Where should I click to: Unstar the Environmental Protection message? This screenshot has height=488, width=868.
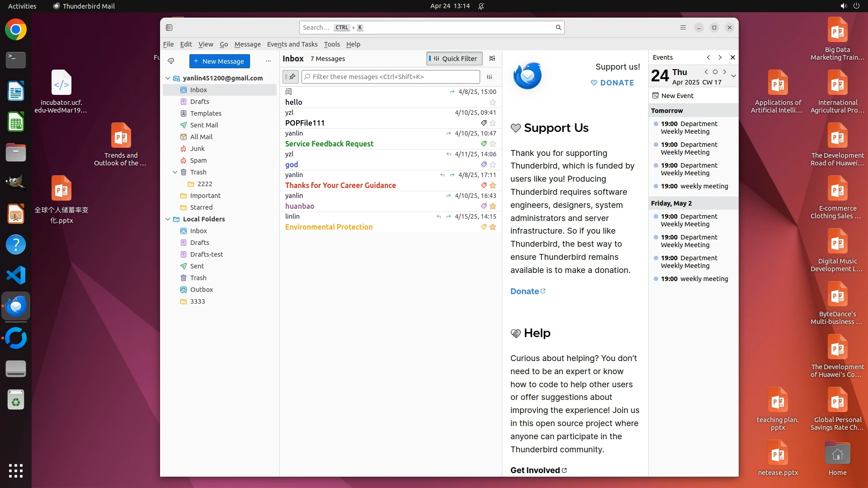pyautogui.click(x=493, y=227)
